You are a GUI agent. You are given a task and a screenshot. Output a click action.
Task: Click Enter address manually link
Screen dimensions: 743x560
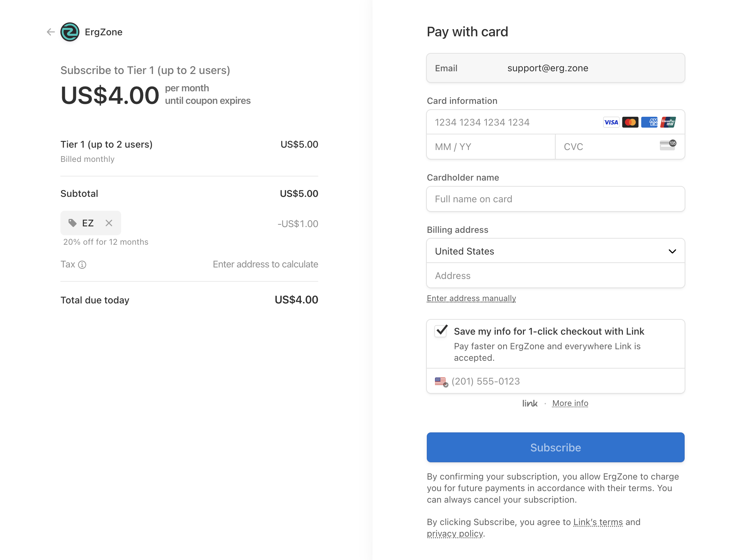[471, 298]
